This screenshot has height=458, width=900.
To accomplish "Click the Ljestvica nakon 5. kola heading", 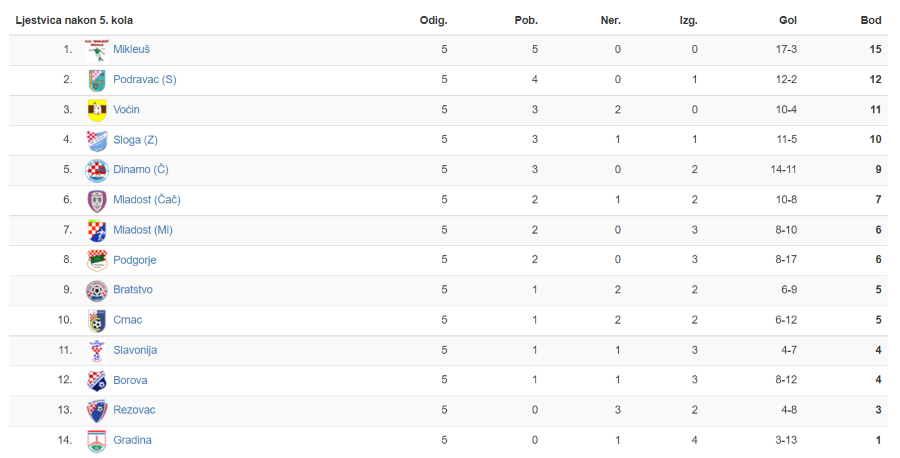I will [74, 20].
